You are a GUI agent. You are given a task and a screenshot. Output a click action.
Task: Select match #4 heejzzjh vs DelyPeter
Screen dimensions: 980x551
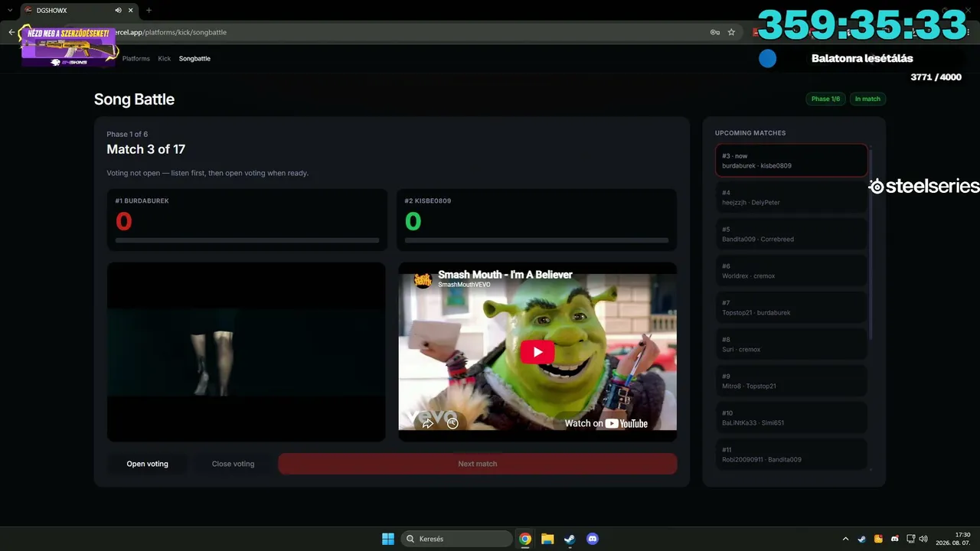point(791,197)
